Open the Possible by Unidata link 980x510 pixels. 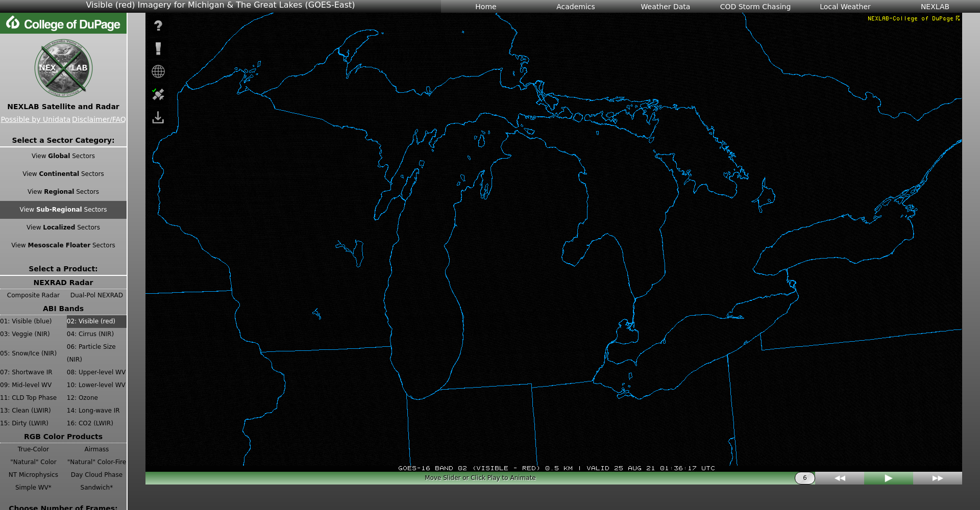pos(36,119)
